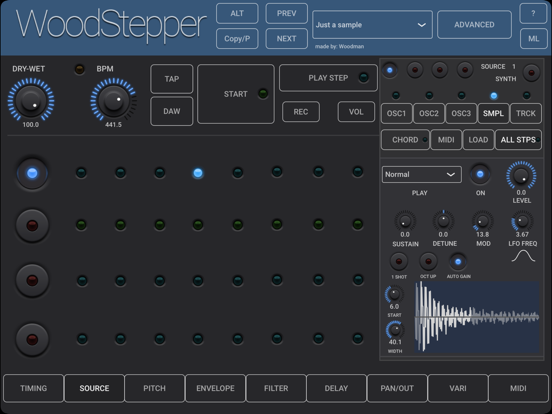Click the DAW sync button
552x414 pixels.
pos(172,111)
